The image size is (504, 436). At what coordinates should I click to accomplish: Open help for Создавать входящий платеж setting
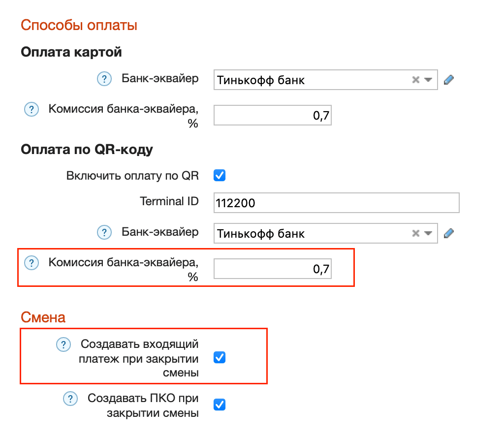pyautogui.click(x=64, y=345)
